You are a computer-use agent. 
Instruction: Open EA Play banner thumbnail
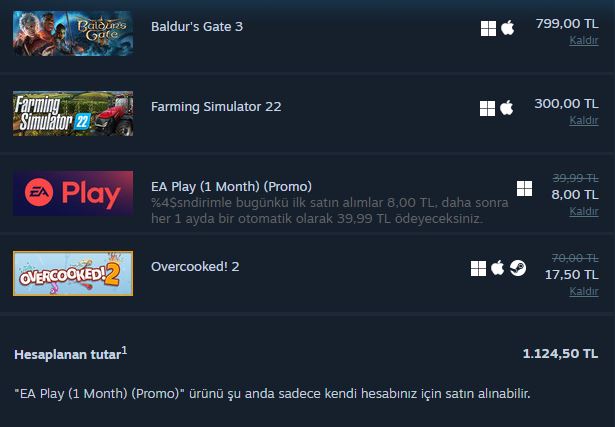(73, 193)
